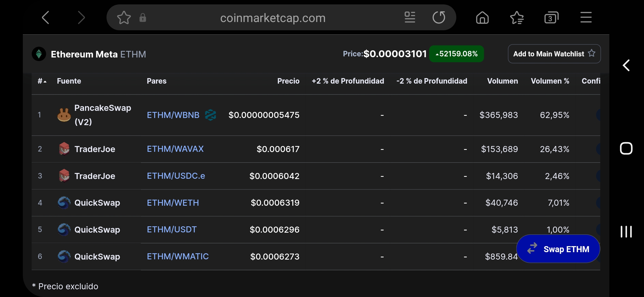Screen dimensions: 644x297
Task: Sort markets by Volumen column header
Action: 502,81
